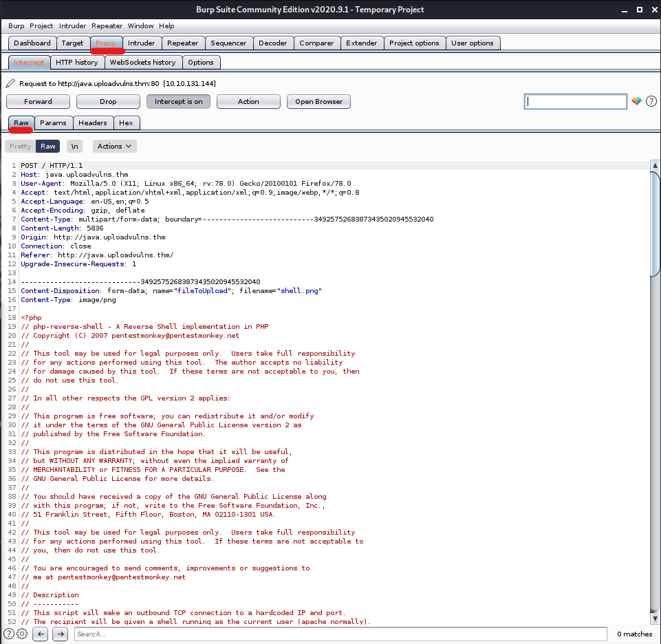Toggle the Intercept is on button

[x=178, y=102]
